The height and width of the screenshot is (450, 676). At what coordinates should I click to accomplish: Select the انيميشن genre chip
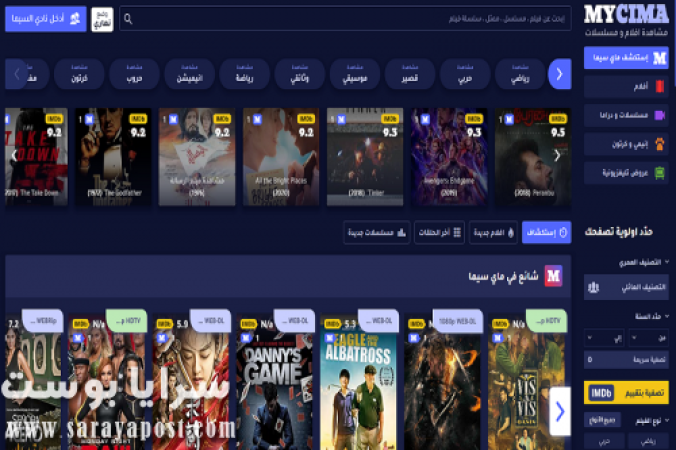(x=190, y=74)
